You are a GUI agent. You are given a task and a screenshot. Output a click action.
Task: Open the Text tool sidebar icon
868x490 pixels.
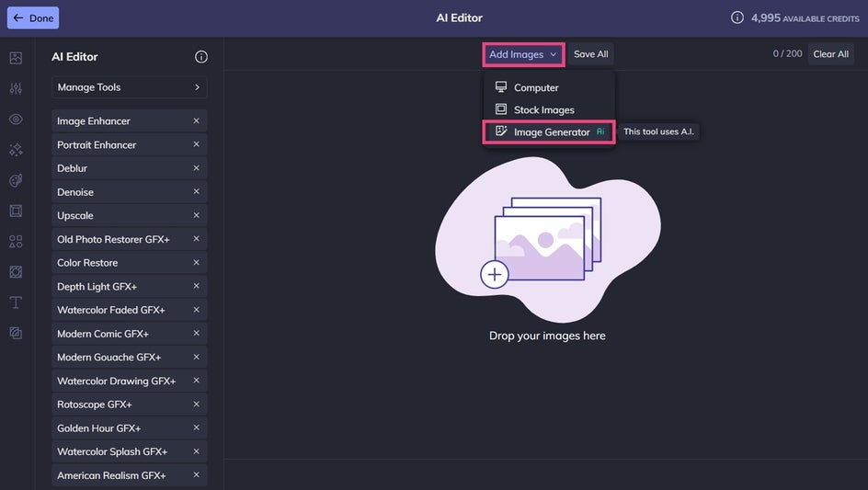tap(16, 302)
